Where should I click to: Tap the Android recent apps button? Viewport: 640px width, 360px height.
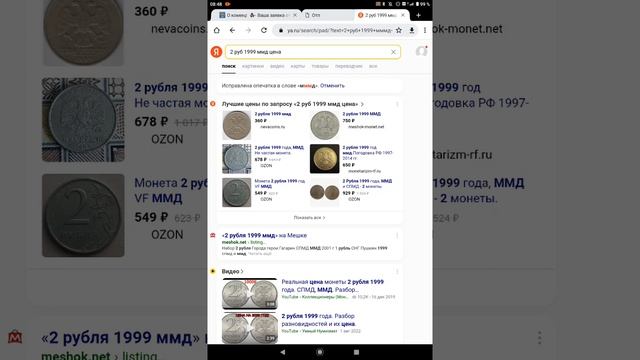click(356, 352)
